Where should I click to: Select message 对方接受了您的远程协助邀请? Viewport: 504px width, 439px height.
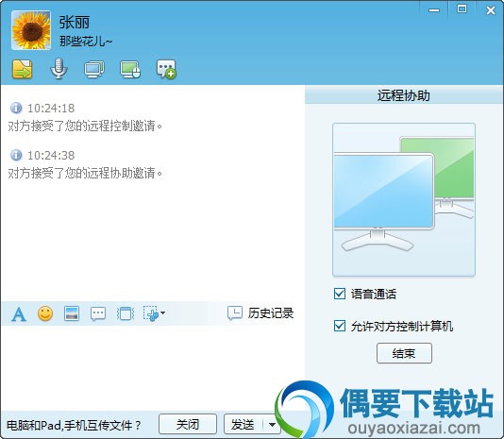86,173
